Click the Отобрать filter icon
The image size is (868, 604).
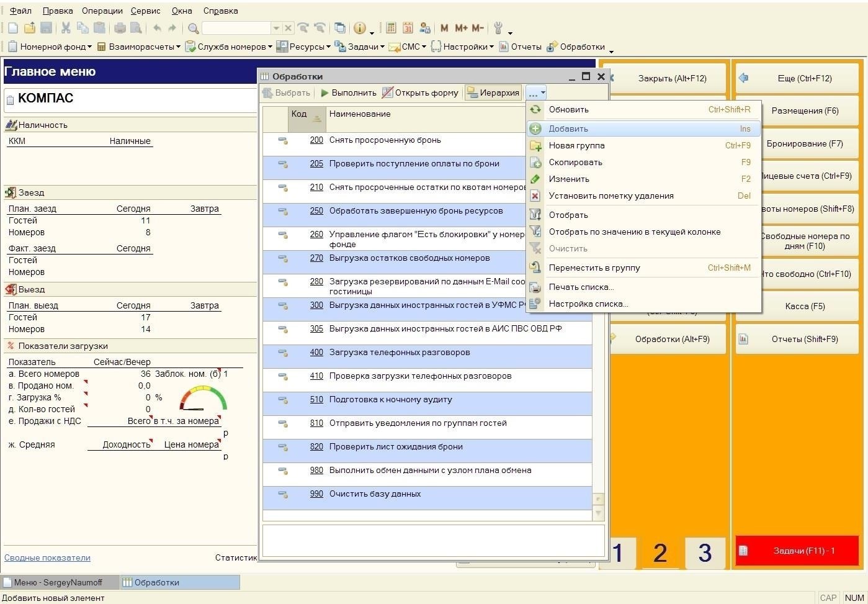point(535,215)
